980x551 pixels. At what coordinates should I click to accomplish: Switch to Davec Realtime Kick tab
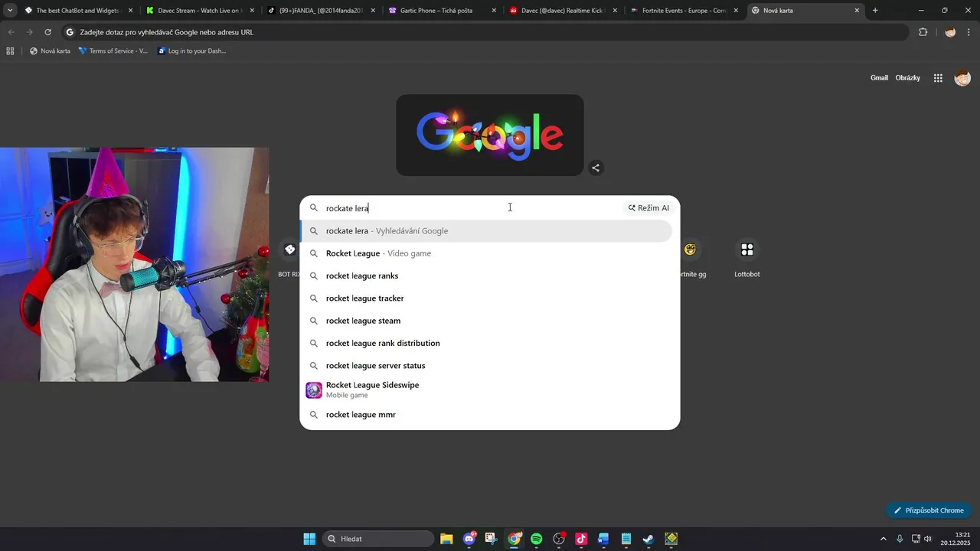point(563,11)
